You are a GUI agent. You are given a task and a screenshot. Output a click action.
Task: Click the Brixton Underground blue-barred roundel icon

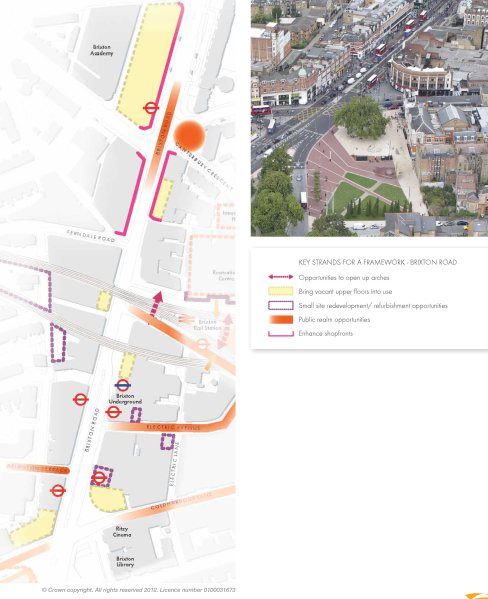coord(122,385)
